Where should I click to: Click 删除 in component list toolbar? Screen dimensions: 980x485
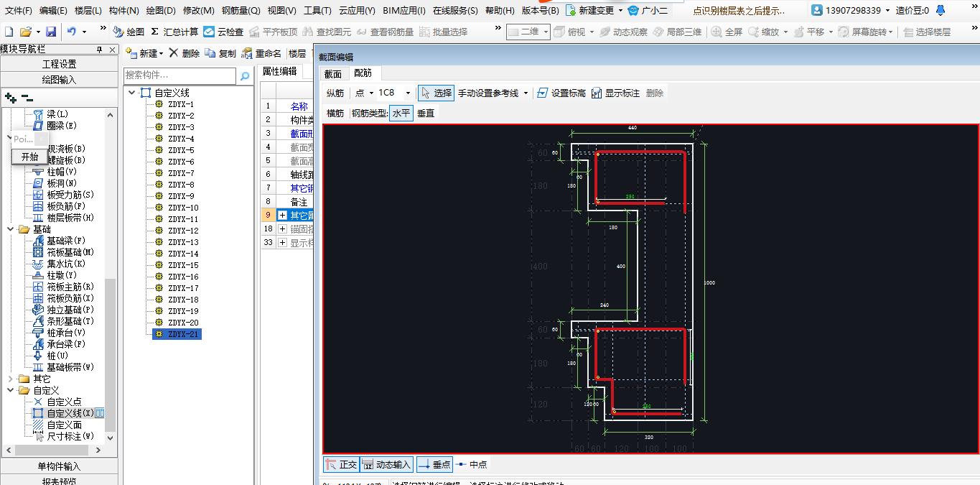185,53
